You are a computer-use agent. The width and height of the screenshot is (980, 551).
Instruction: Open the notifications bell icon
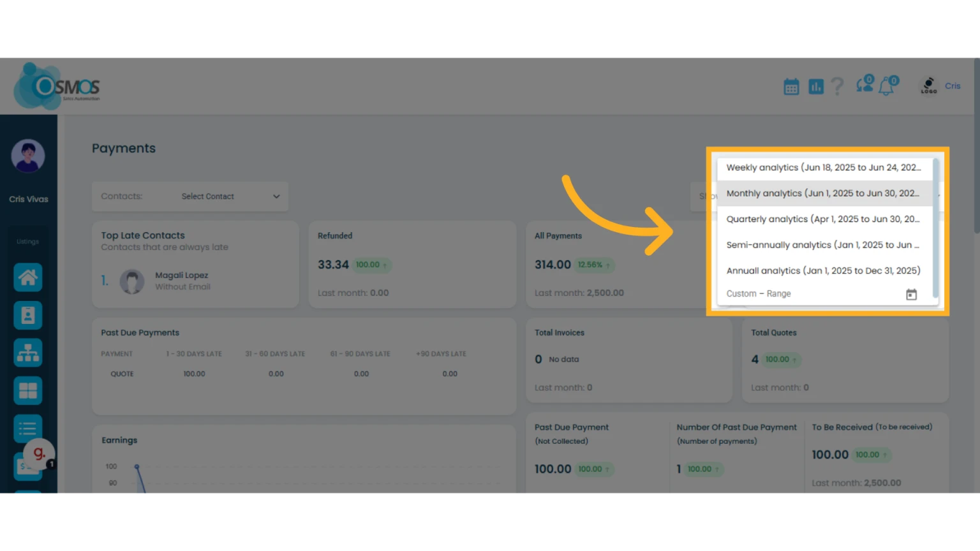(x=888, y=85)
